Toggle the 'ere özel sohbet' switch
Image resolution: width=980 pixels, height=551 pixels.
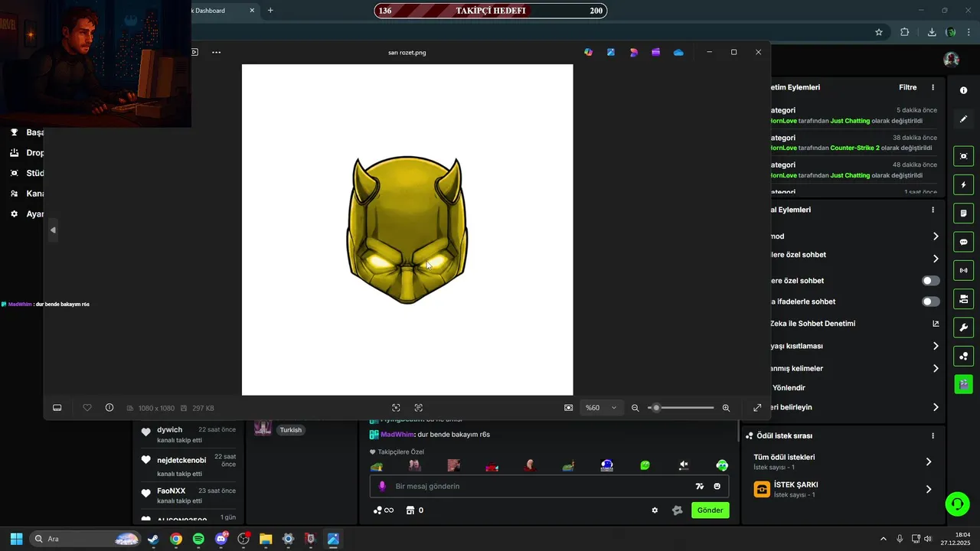coord(931,281)
